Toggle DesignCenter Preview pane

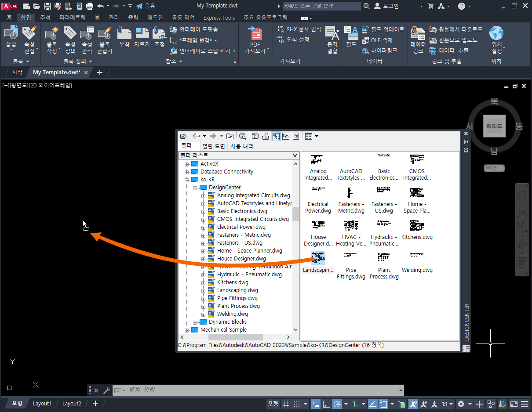[x=286, y=136]
